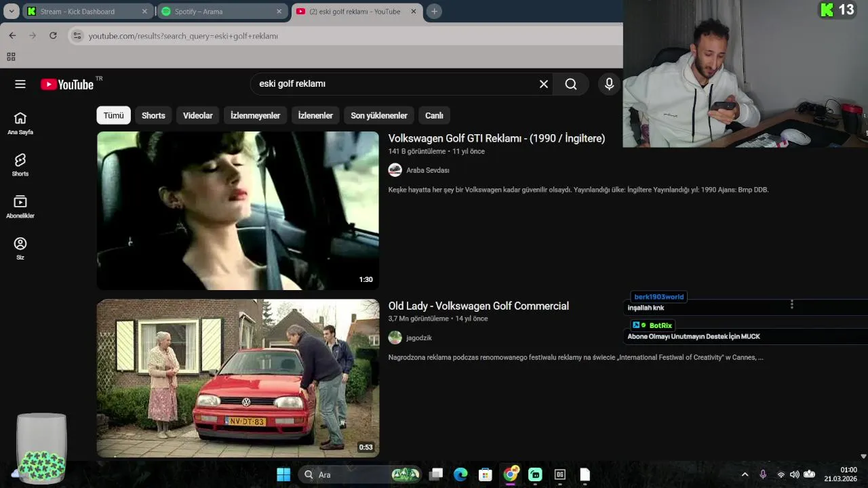The image size is (868, 488).
Task: Click the page scrollbar down arrow
Action: [x=863, y=456]
